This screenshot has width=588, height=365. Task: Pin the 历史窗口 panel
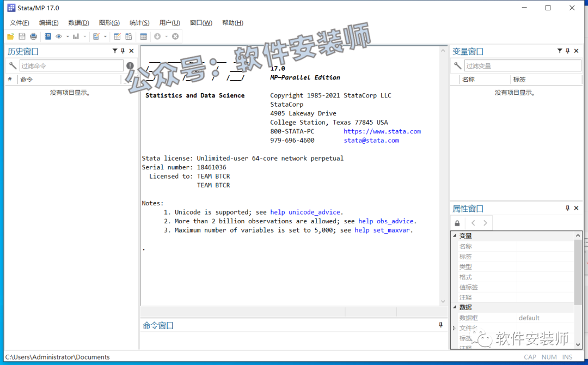tap(122, 51)
